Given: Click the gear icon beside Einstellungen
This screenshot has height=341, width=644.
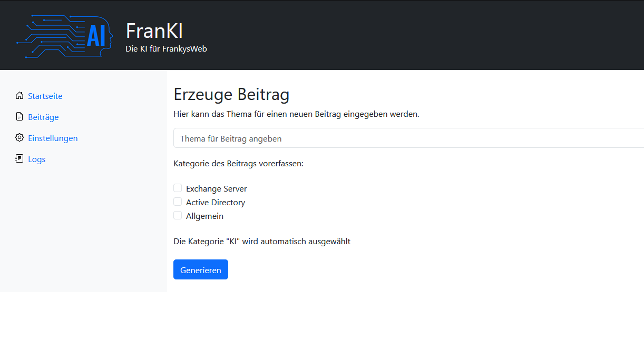Looking at the screenshot, I should (x=19, y=138).
